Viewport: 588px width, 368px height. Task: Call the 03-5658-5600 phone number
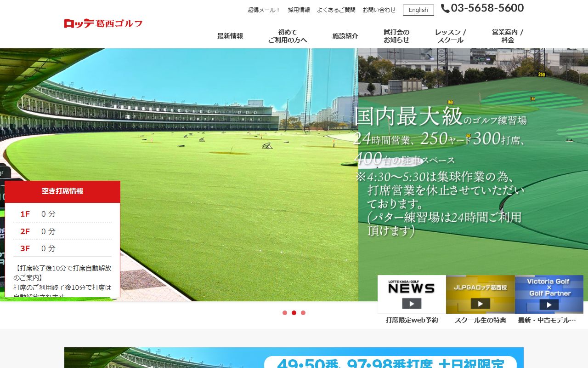(x=487, y=8)
